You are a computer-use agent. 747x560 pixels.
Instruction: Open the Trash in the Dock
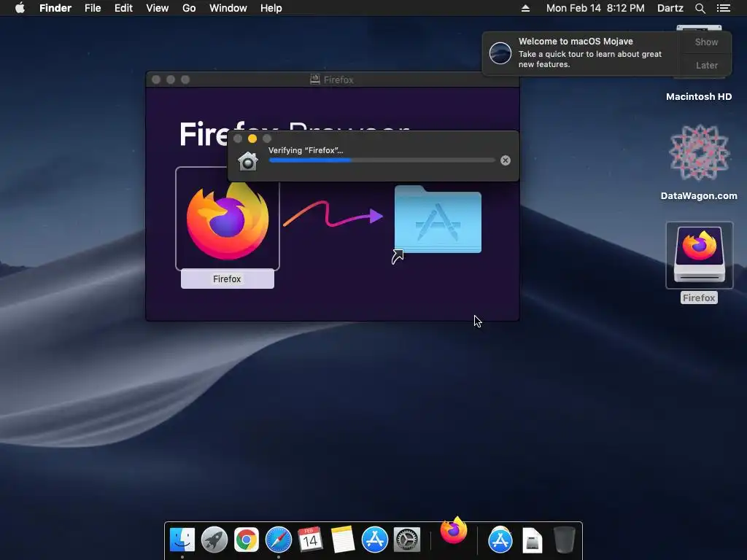coord(565,540)
